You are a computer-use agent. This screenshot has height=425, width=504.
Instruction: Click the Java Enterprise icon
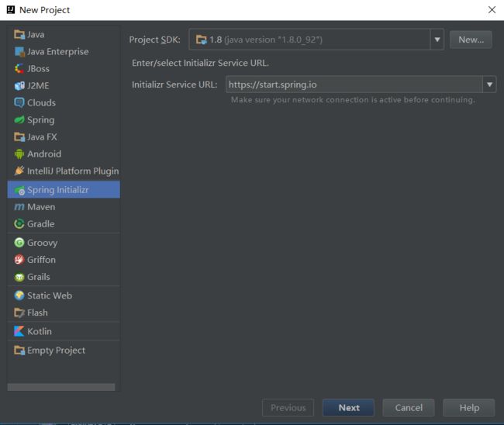(19, 51)
